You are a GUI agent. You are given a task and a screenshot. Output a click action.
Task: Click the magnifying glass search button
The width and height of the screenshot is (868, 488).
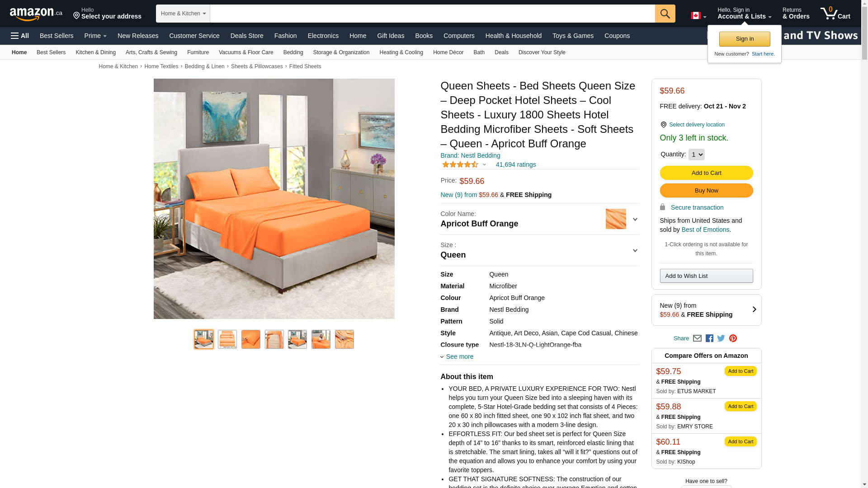(665, 14)
